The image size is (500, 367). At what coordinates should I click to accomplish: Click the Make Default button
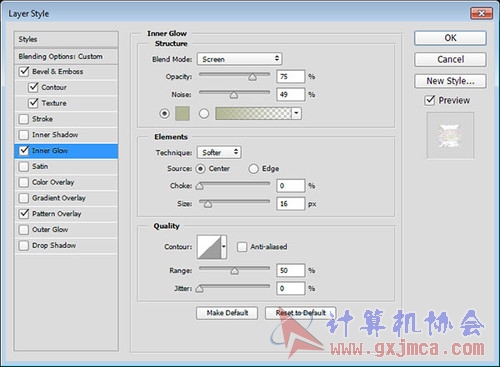(227, 313)
